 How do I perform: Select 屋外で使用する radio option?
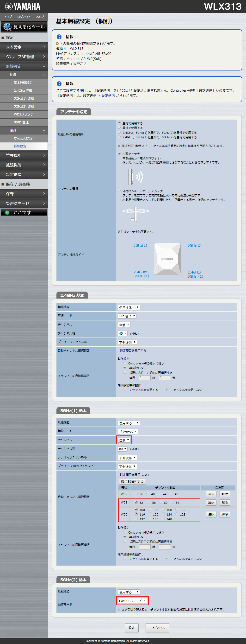click(x=119, y=127)
